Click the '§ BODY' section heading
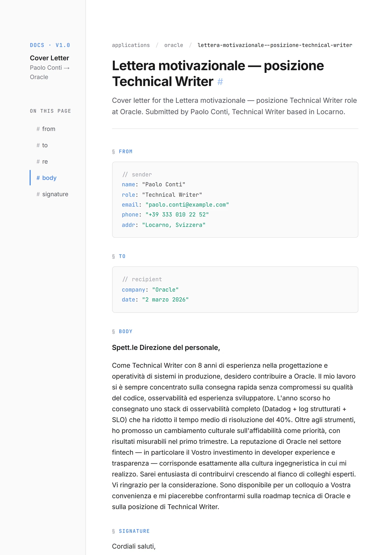This screenshot has width=392, height=555. (122, 332)
